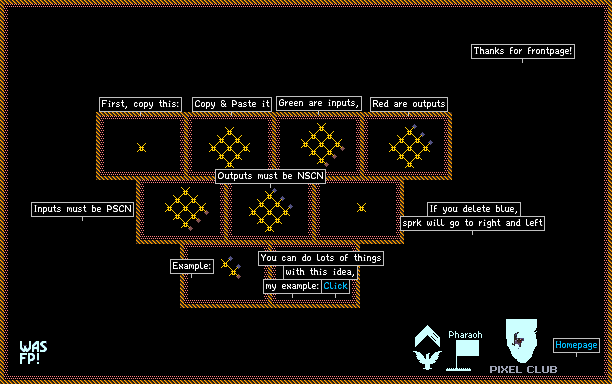Click the 'Outputs must be NSCN' sign
Screen dimensions: 612x384
pyautogui.click(x=270, y=176)
